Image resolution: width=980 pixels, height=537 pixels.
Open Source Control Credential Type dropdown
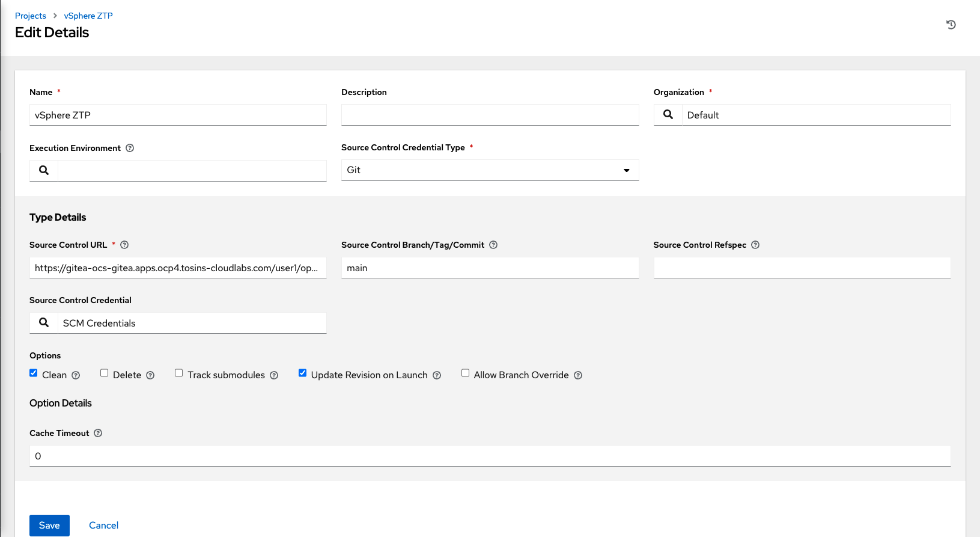(490, 170)
